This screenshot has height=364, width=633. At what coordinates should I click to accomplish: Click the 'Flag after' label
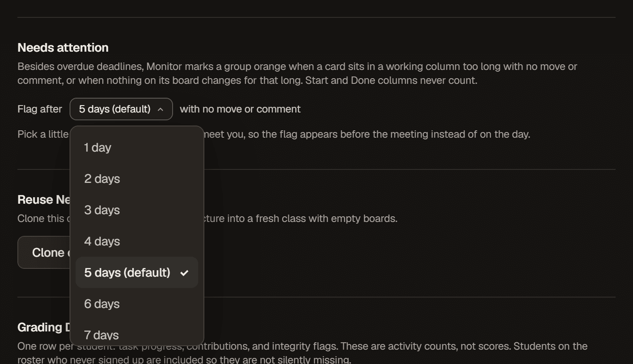40,109
